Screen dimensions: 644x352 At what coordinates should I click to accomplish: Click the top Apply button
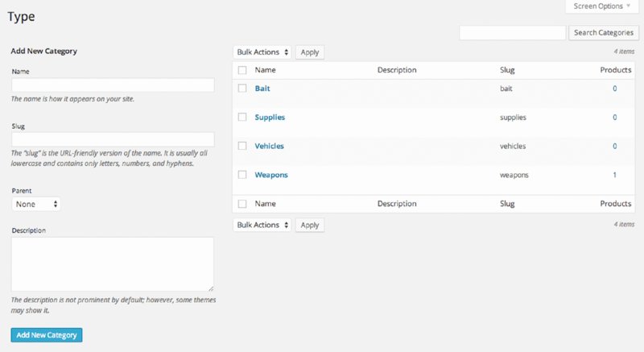(x=310, y=52)
